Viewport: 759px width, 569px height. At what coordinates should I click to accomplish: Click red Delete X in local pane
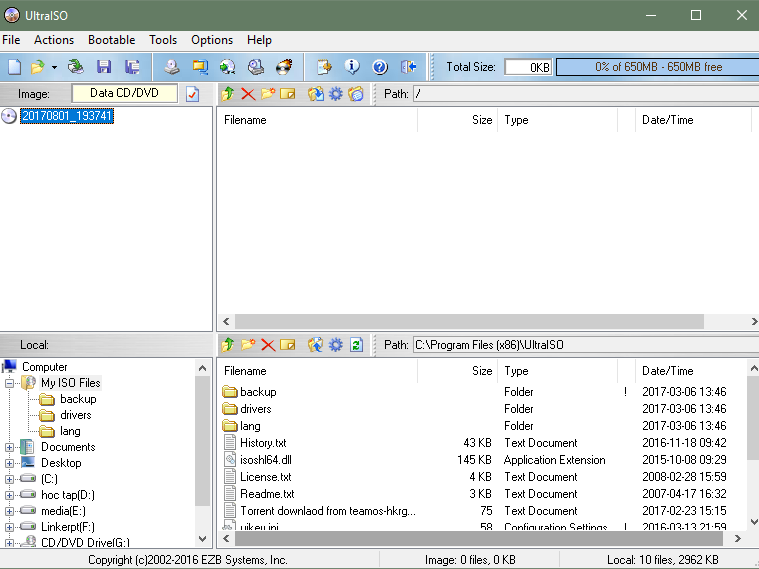pos(268,345)
